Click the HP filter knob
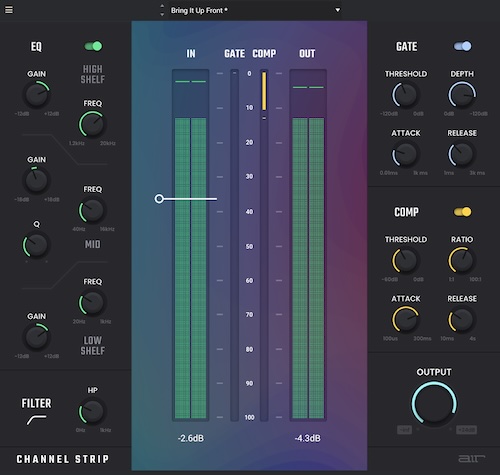This screenshot has width=500, height=475. pyautogui.click(x=92, y=412)
